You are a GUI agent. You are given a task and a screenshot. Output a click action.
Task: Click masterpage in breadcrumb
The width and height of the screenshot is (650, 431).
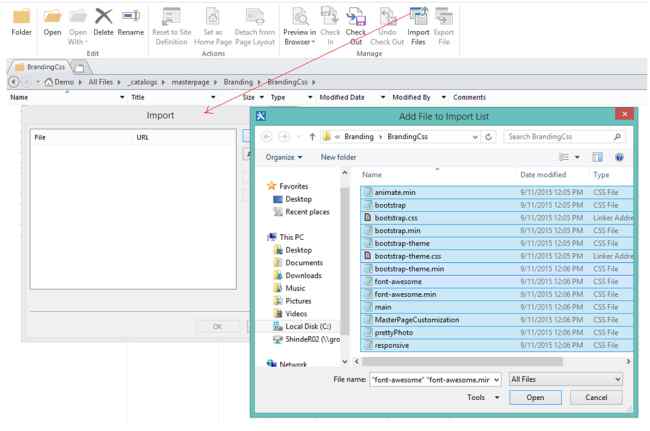[190, 82]
